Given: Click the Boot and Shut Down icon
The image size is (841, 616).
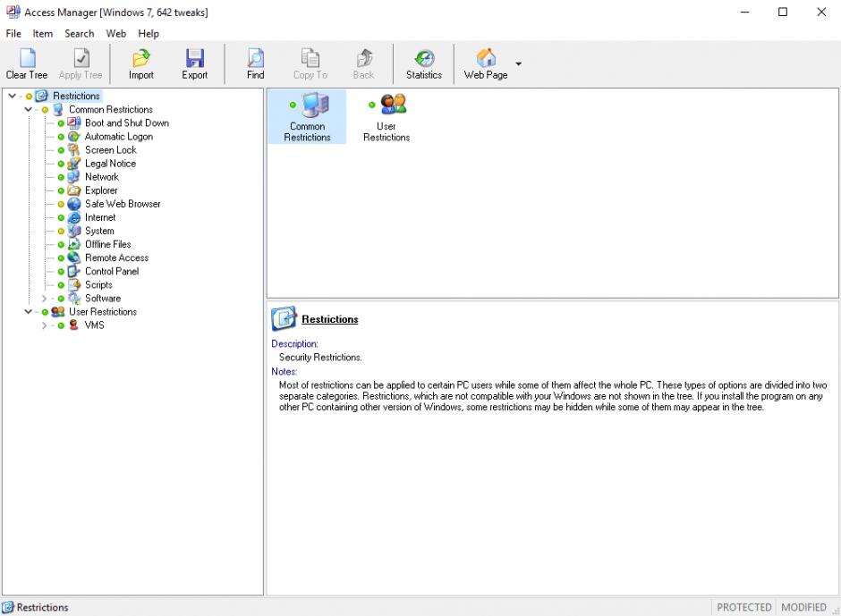Looking at the screenshot, I should pos(74,122).
